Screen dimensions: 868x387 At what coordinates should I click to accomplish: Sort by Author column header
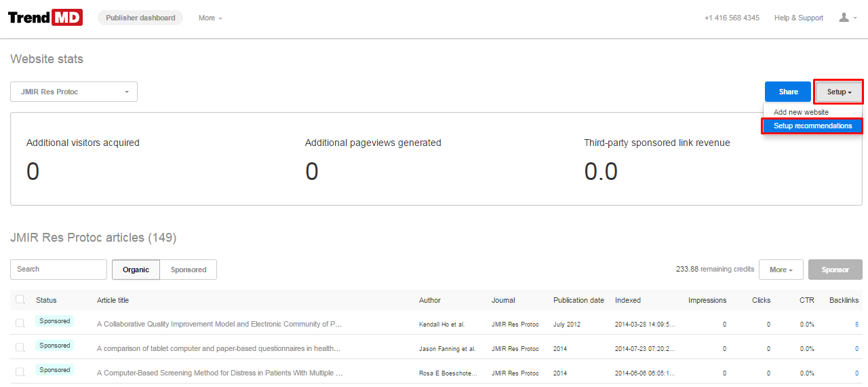430,300
